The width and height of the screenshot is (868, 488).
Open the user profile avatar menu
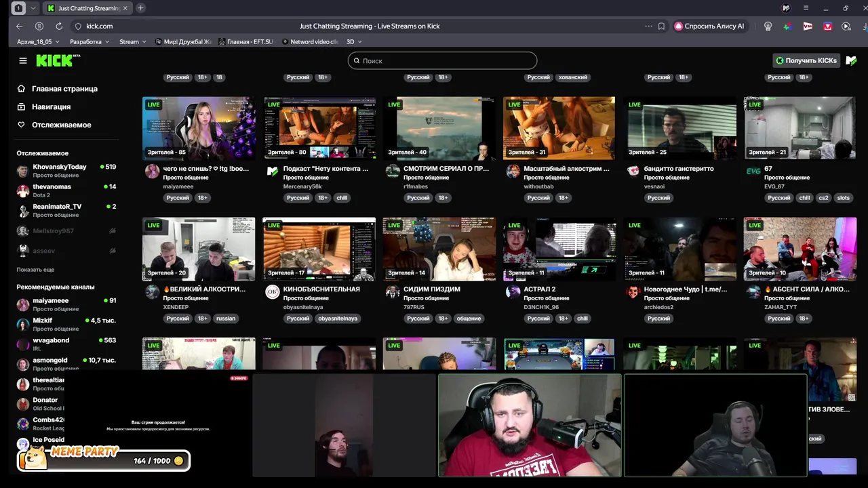tap(851, 60)
